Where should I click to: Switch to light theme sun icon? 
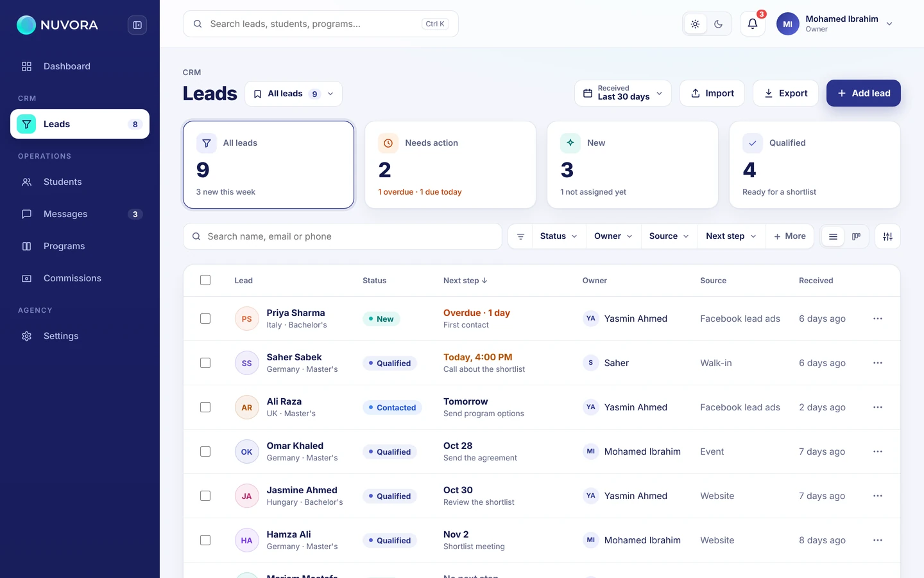tap(695, 24)
